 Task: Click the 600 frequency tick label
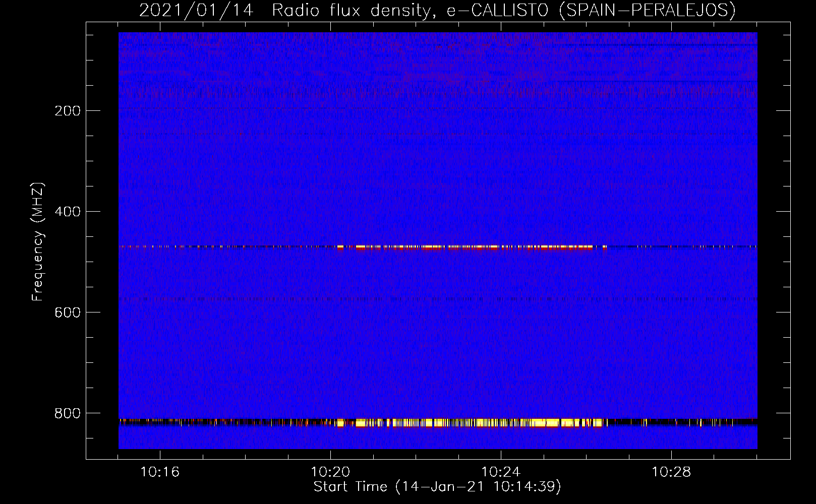point(68,312)
